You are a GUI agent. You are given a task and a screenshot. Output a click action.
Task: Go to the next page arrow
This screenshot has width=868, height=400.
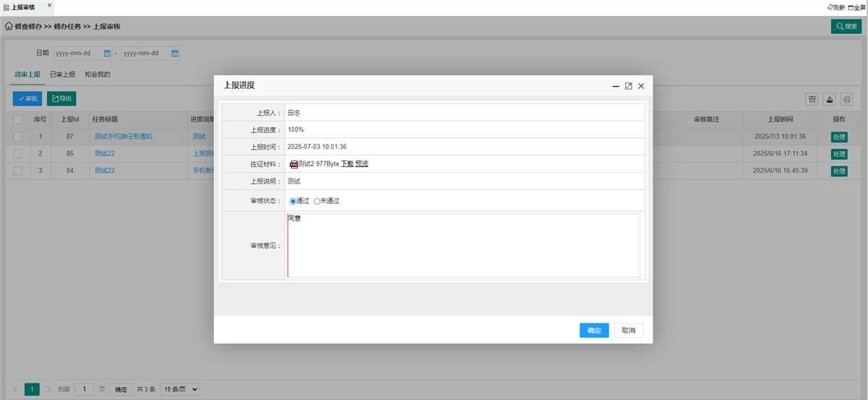point(49,389)
